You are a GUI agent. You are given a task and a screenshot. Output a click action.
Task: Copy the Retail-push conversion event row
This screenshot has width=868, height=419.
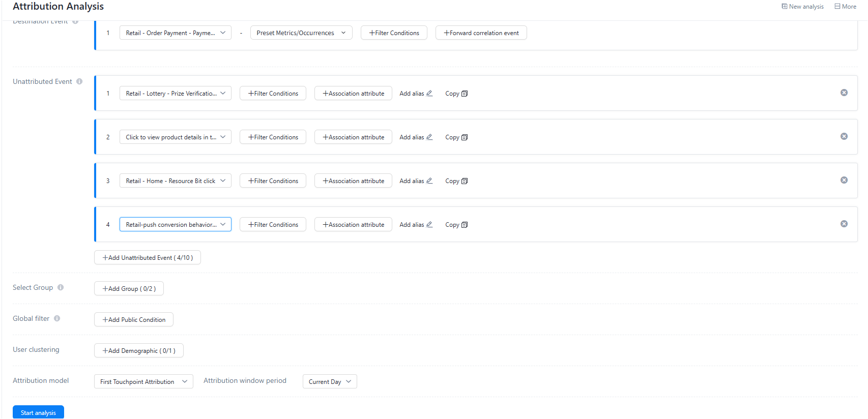click(x=456, y=225)
